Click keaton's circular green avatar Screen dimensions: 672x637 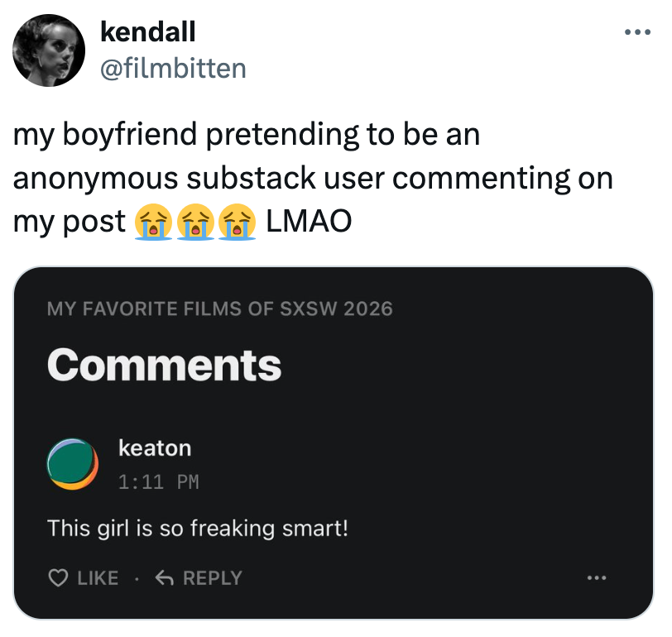coord(73,463)
